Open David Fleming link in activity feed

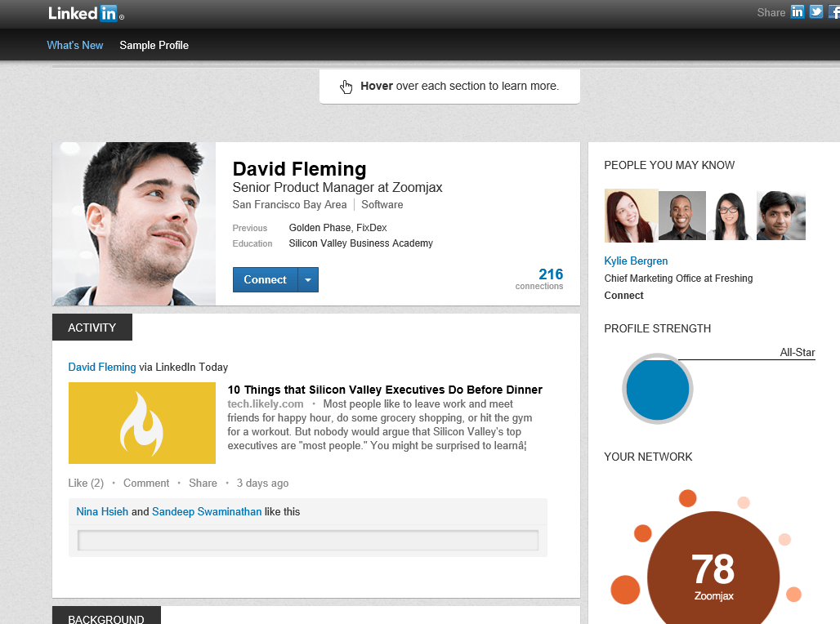coord(102,367)
